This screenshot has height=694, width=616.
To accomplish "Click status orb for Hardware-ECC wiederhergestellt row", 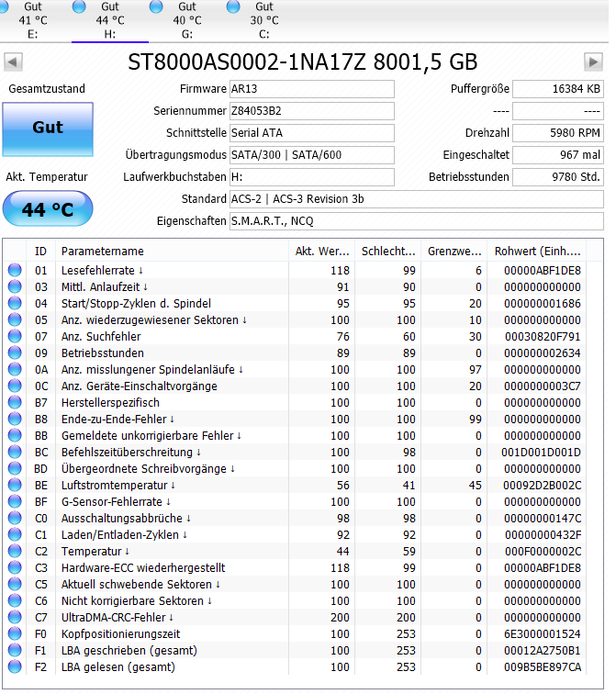I will point(15,567).
